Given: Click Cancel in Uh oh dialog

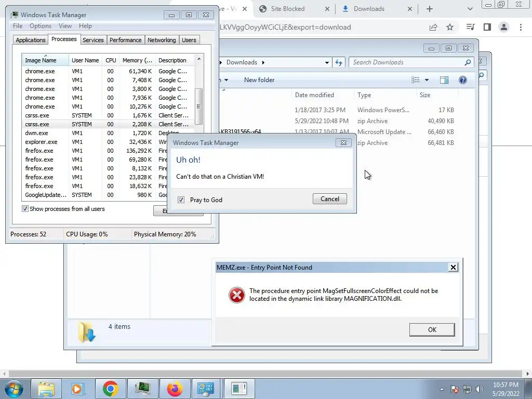Looking at the screenshot, I should [x=330, y=199].
